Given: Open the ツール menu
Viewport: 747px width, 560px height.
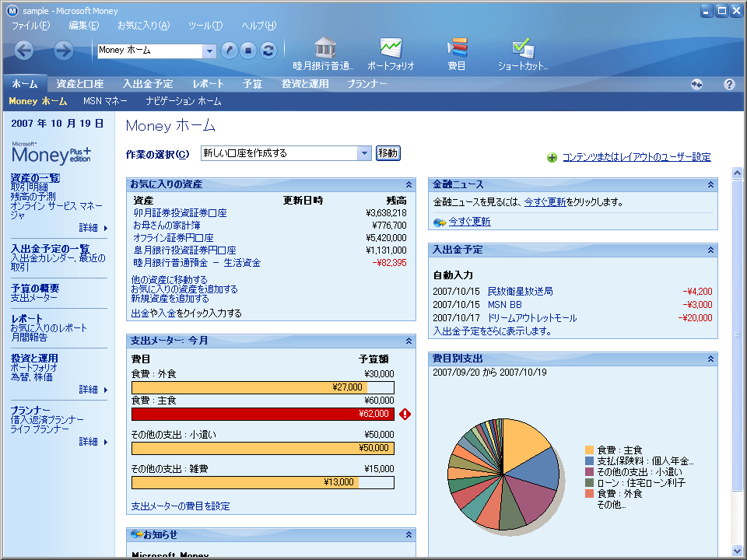Looking at the screenshot, I should pyautogui.click(x=205, y=26).
